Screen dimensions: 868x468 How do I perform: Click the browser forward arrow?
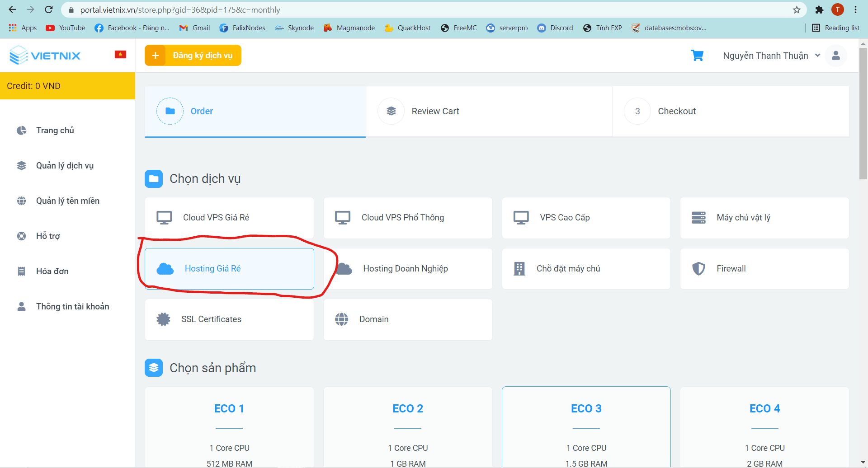(x=30, y=9)
